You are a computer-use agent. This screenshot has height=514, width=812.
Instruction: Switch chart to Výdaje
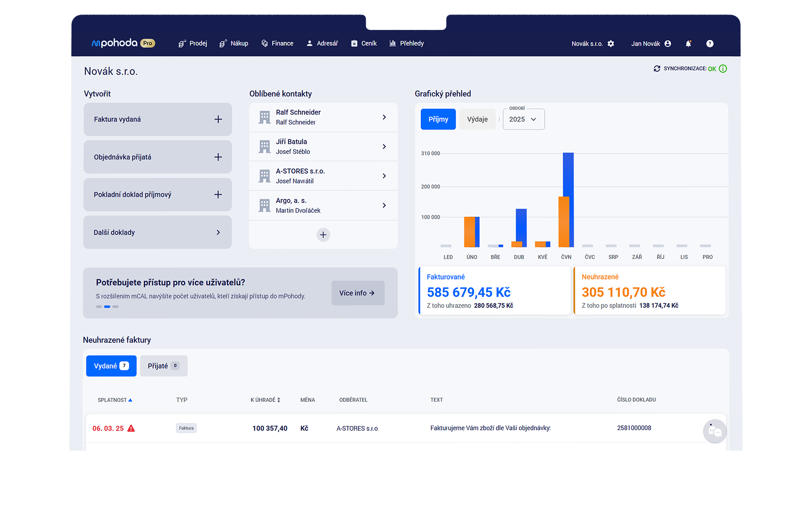477,119
